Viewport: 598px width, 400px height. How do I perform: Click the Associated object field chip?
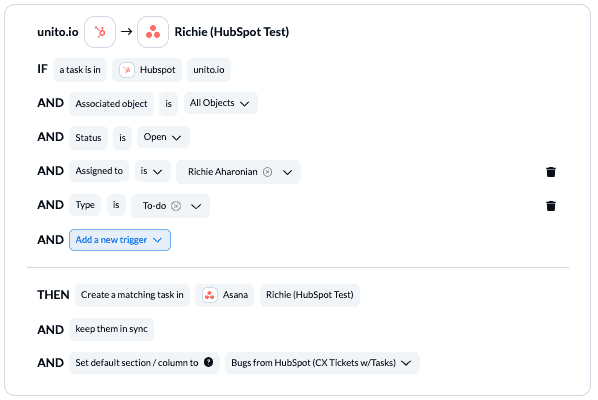click(x=111, y=104)
